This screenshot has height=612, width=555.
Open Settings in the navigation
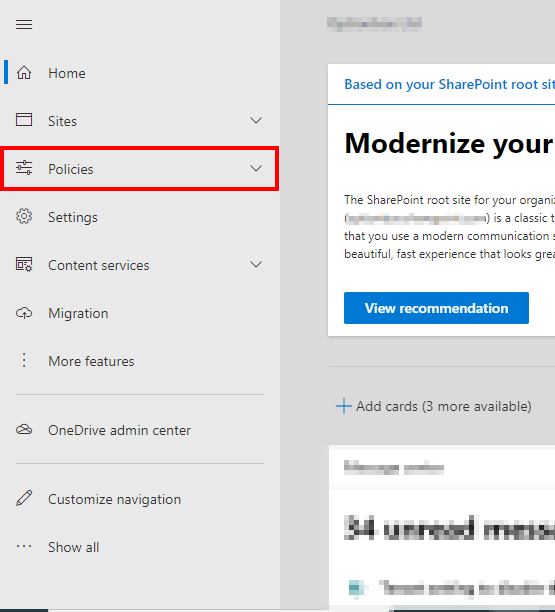tap(73, 217)
